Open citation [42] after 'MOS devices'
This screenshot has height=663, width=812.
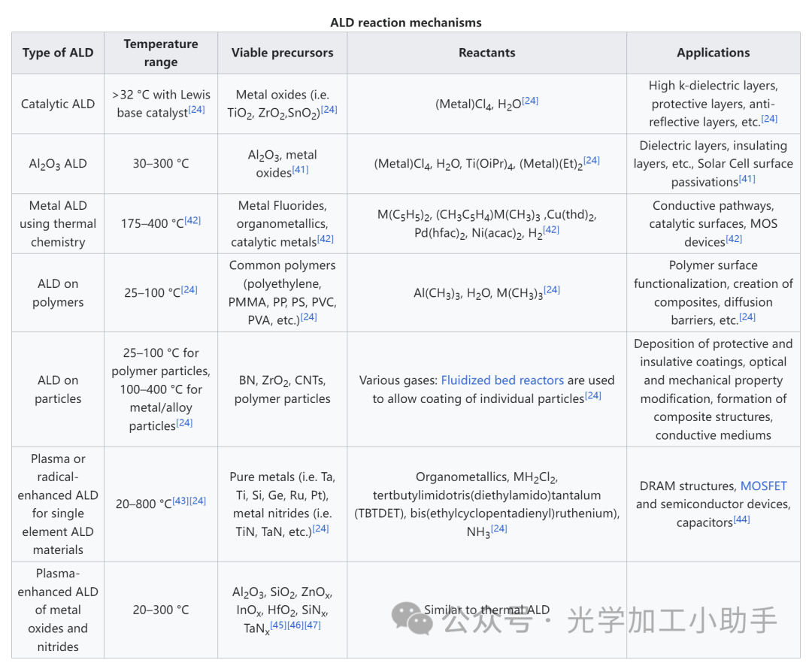click(734, 238)
